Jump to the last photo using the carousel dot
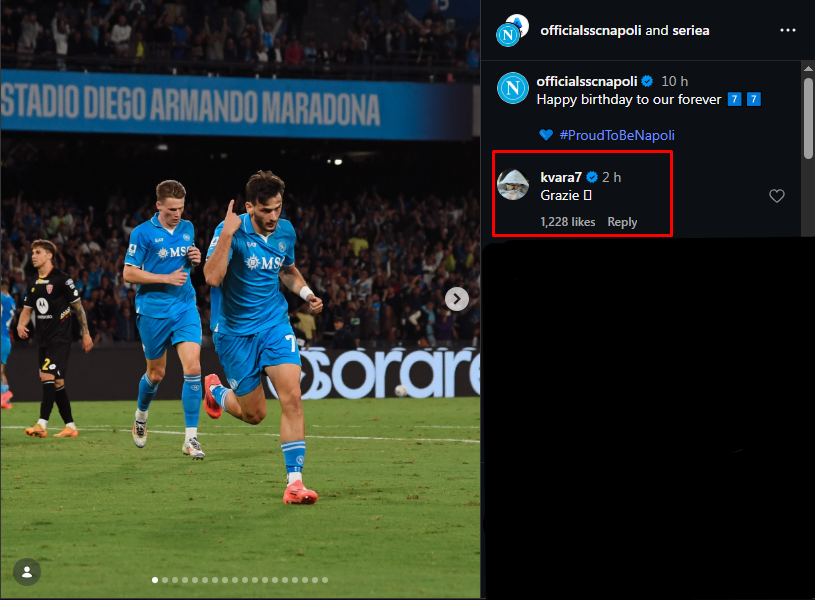The height and width of the screenshot is (600, 815). (x=325, y=580)
